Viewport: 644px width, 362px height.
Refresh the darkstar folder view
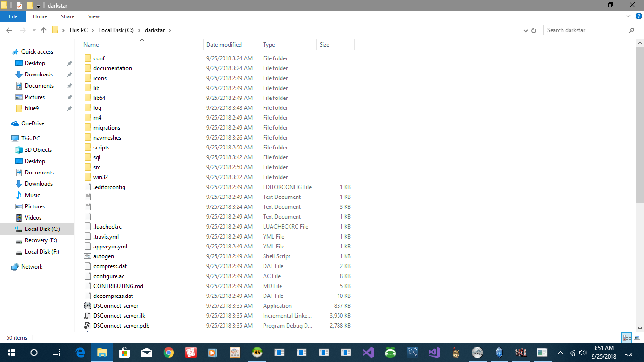pos(534,30)
